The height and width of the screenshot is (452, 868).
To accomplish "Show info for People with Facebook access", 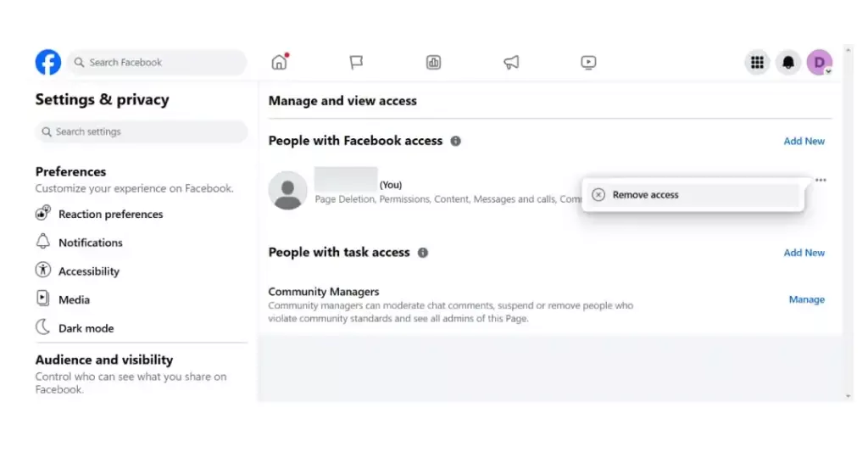I will click(455, 142).
